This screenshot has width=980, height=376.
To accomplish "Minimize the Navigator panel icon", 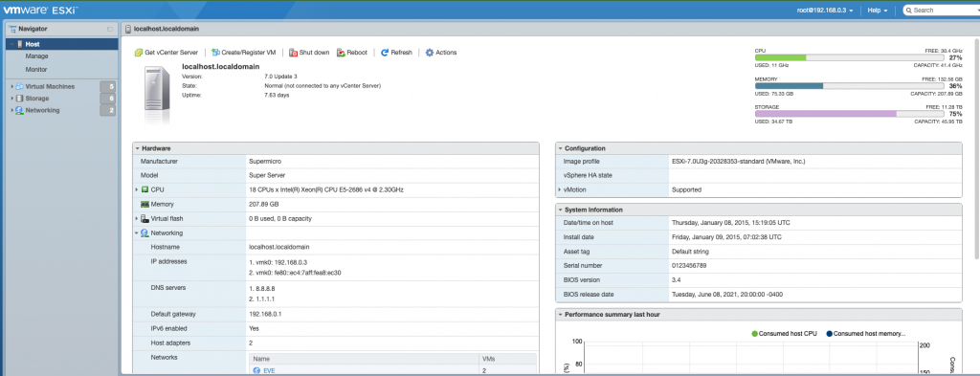I will (x=110, y=29).
